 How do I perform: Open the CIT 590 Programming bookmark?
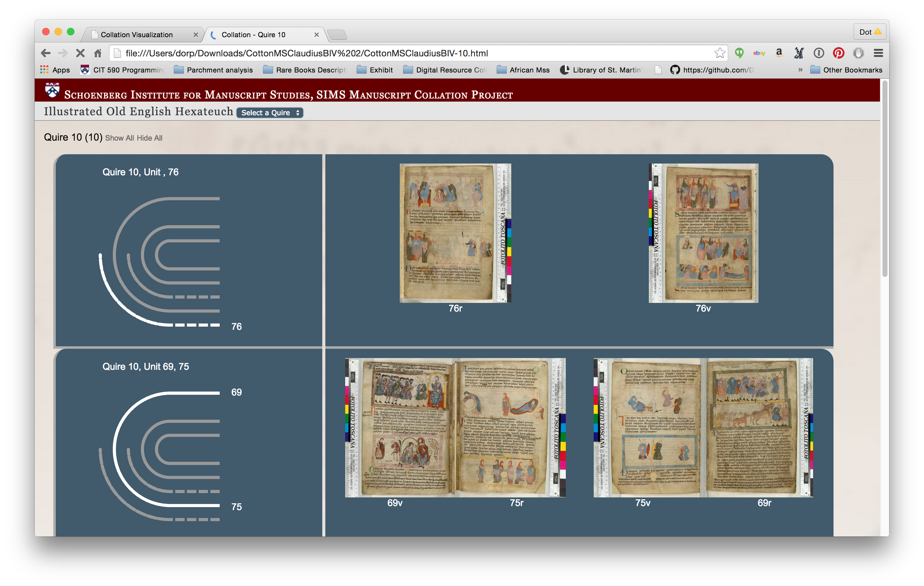(x=122, y=70)
